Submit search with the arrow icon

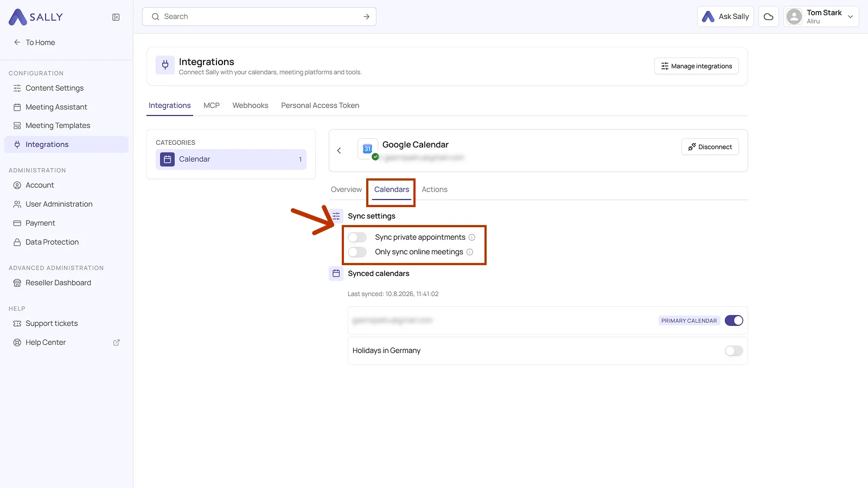(367, 17)
